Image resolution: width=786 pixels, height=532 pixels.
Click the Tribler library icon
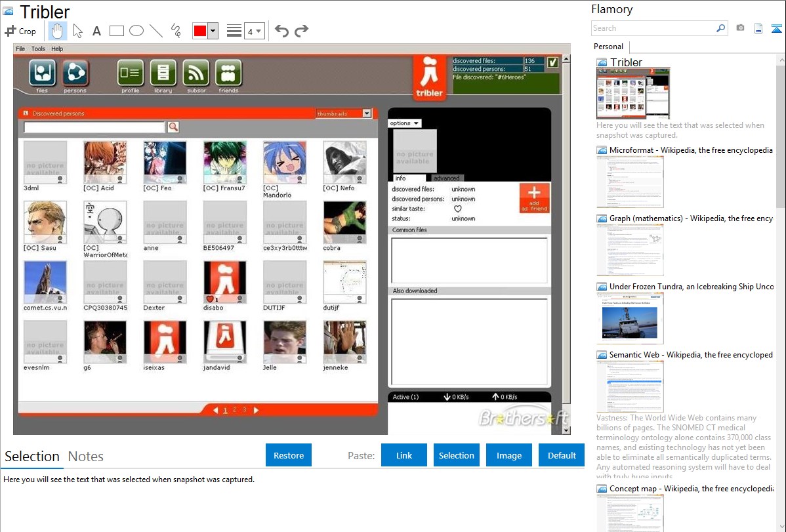coord(163,73)
